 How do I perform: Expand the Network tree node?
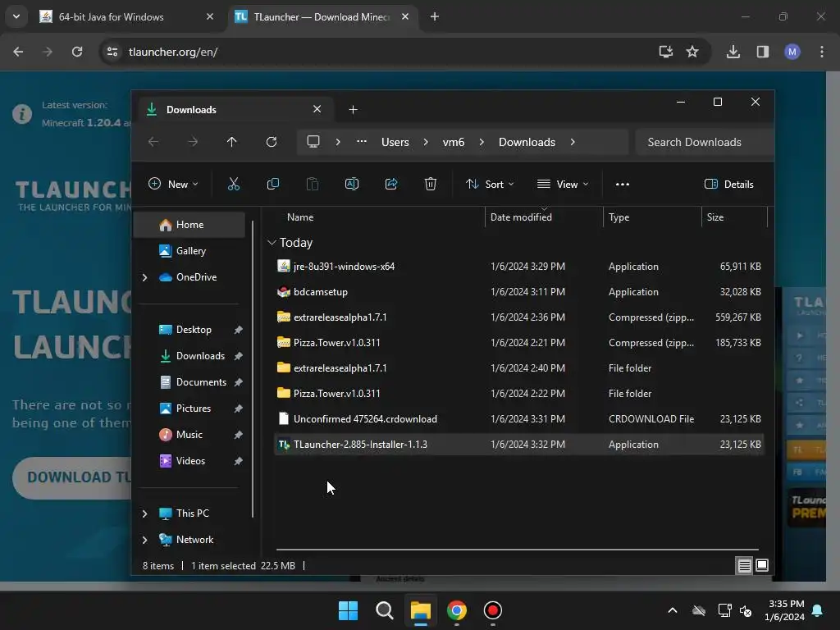144,540
